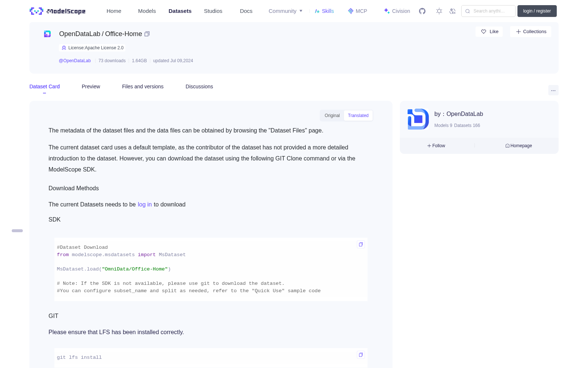Viewport: 588px width, 368px height.
Task: Show the Translated dataset card text
Action: pos(358,116)
